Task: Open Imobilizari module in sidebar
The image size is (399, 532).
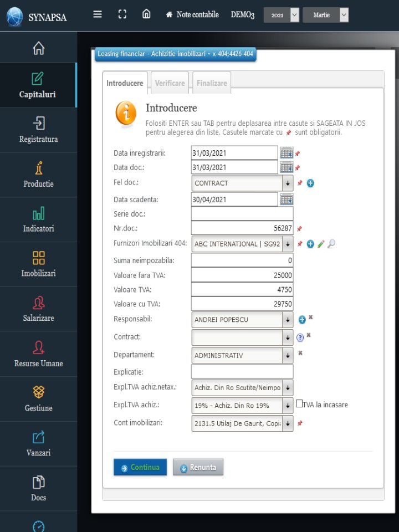Action: (x=38, y=264)
